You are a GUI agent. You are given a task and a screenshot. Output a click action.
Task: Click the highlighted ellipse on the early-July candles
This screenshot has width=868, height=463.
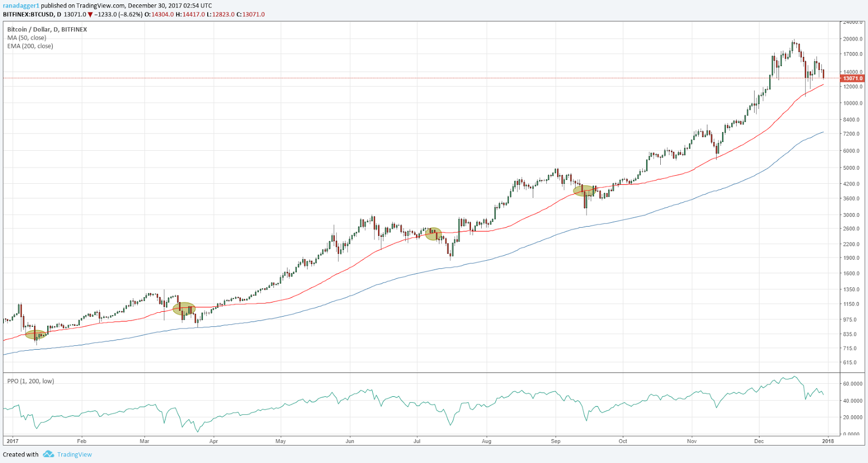click(433, 234)
